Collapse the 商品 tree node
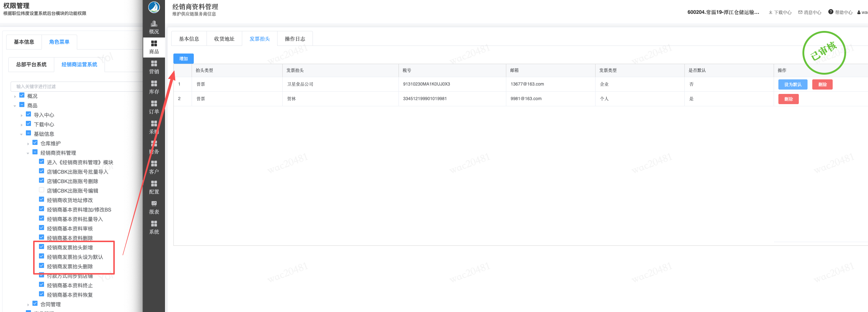The width and height of the screenshot is (868, 312). point(15,106)
